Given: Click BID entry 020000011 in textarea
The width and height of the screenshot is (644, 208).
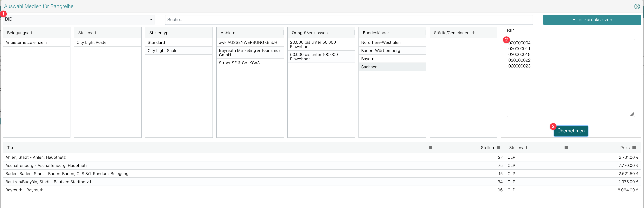Looking at the screenshot, I should tap(519, 49).
